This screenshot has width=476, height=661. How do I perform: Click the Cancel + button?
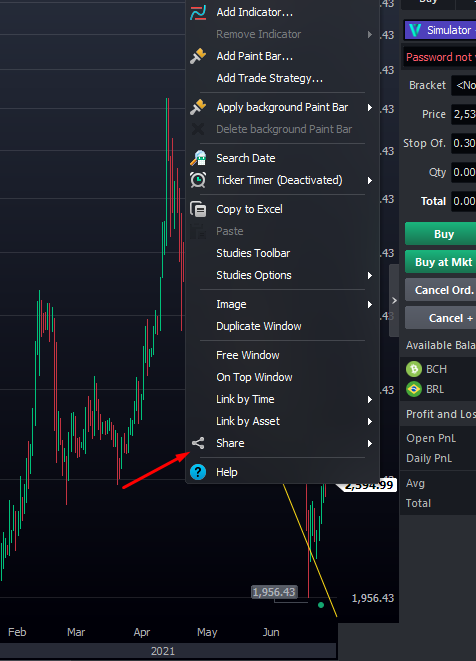(x=441, y=318)
